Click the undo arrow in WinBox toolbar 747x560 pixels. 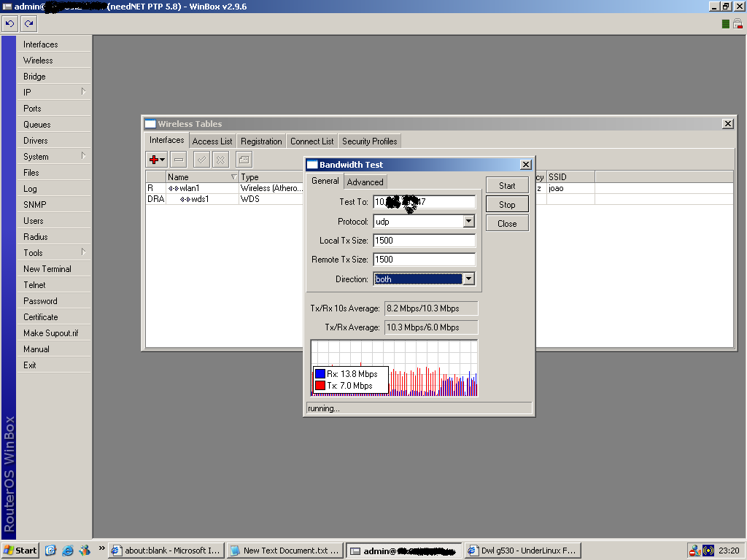point(9,23)
